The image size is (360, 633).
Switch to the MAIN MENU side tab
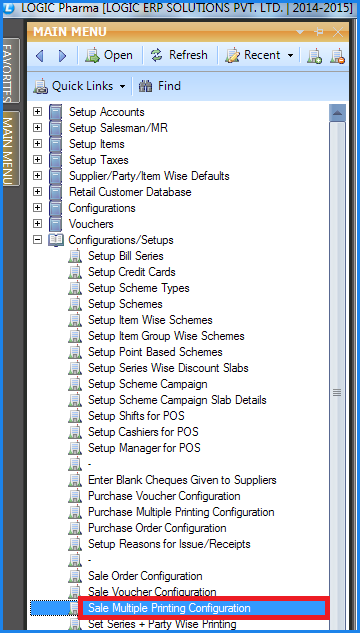11,149
